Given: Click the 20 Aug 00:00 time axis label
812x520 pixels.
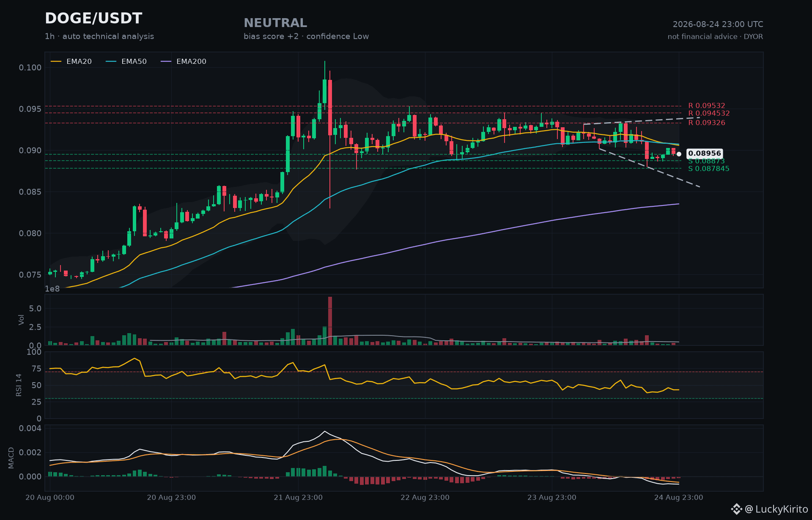Looking at the screenshot, I should pos(50,498).
